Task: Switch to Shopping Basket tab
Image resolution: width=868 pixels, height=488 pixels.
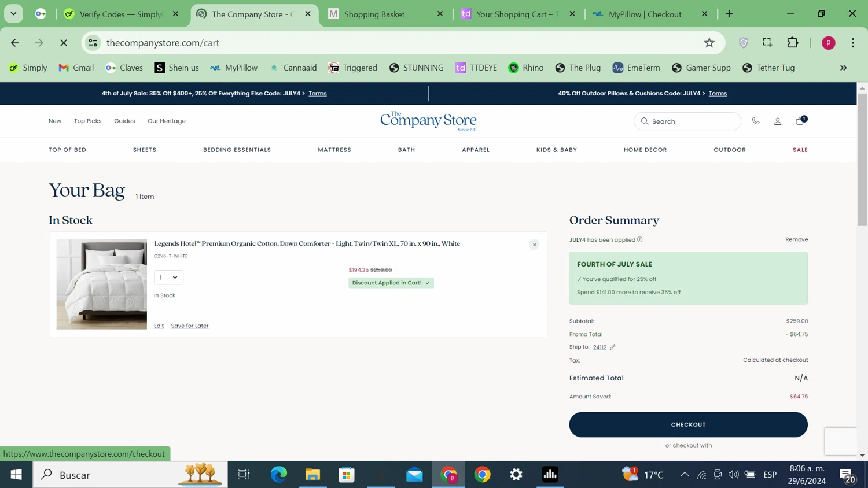Action: coord(385,14)
